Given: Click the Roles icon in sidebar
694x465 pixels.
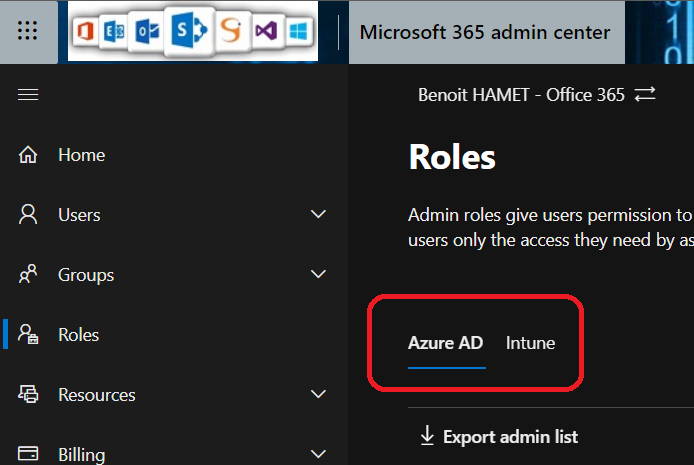Looking at the screenshot, I should pos(28,335).
